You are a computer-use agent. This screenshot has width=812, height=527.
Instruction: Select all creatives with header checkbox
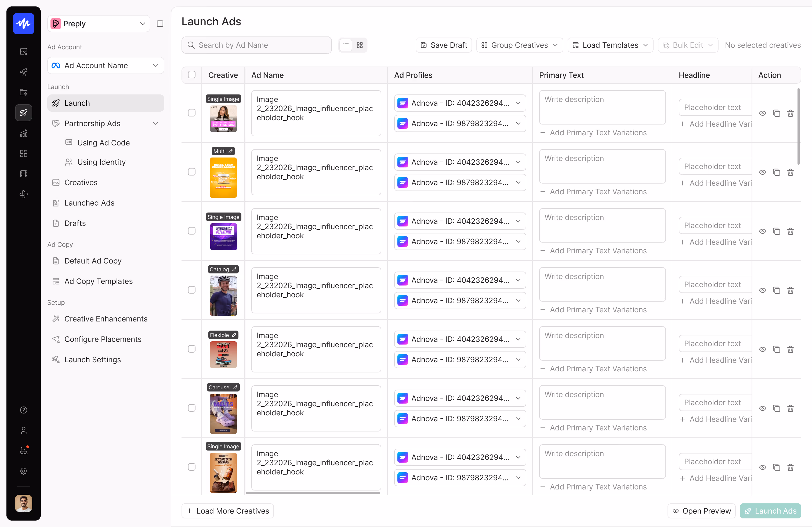[x=192, y=75]
